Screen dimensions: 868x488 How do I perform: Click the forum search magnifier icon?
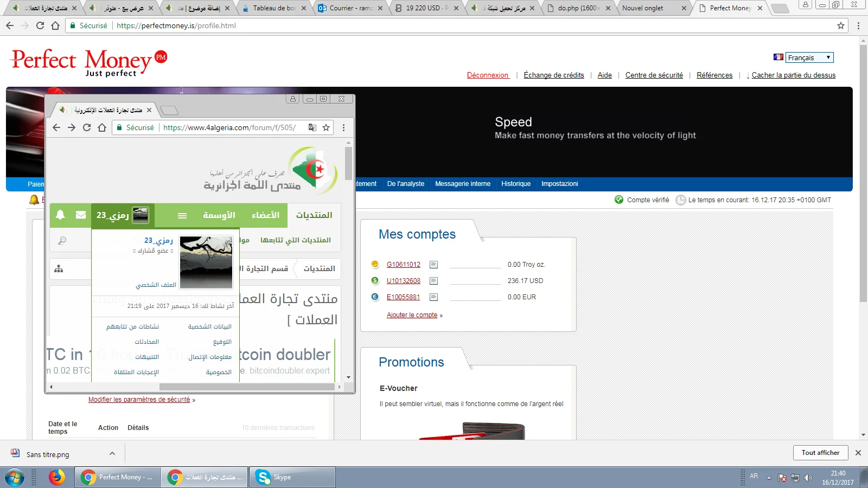pos(62,240)
